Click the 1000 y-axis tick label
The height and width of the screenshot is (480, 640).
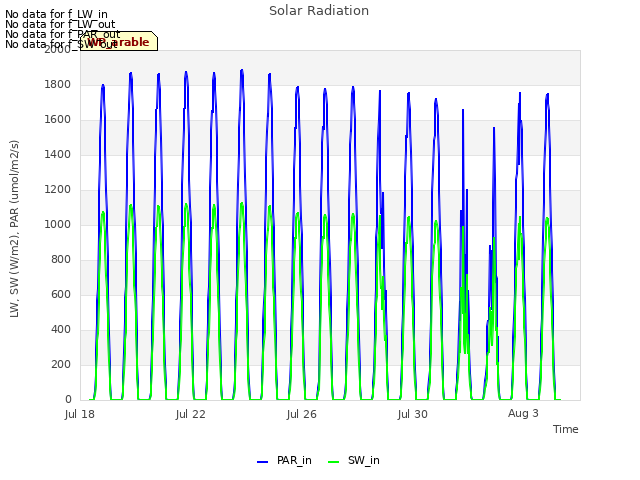point(58,224)
